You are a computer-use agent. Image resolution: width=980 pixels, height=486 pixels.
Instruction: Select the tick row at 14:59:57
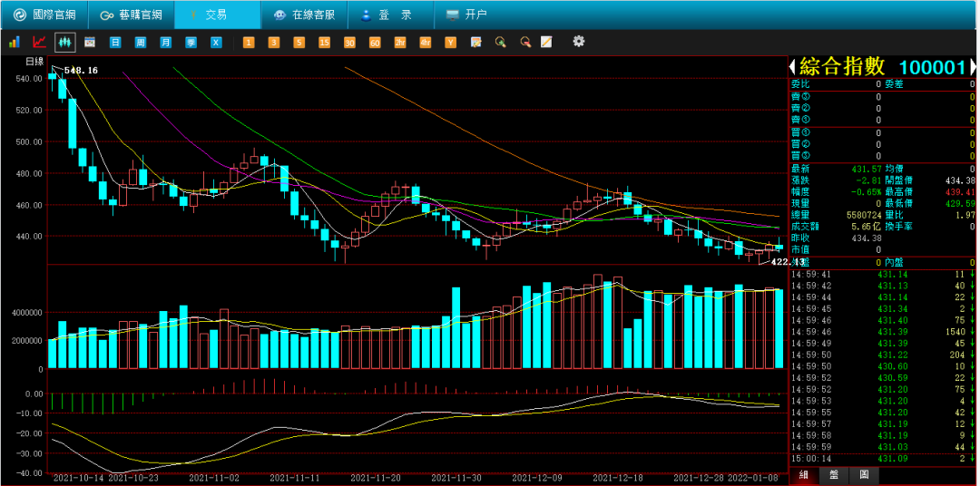[882, 423]
